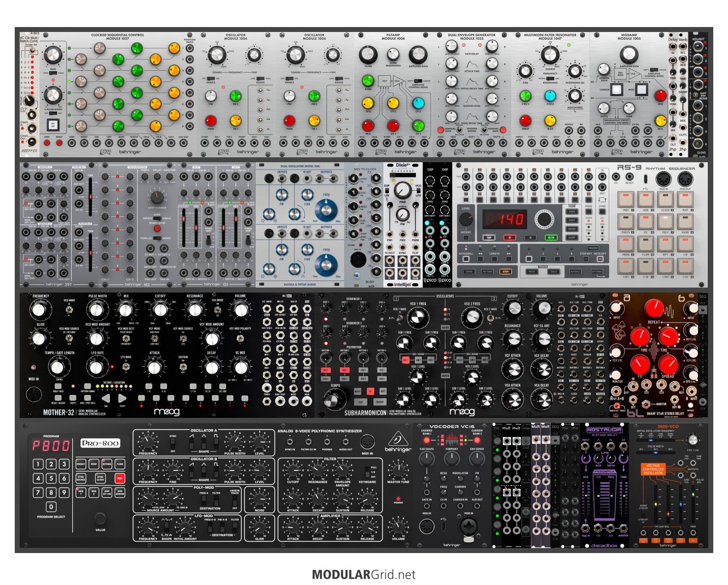Image resolution: width=728 pixels, height=585 pixels.
Task: Click the Pro-800 filter RESONANCE knob
Action: pos(318,471)
